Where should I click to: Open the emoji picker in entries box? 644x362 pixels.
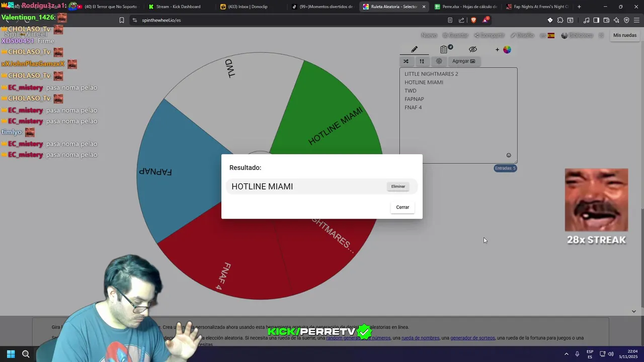[509, 155]
